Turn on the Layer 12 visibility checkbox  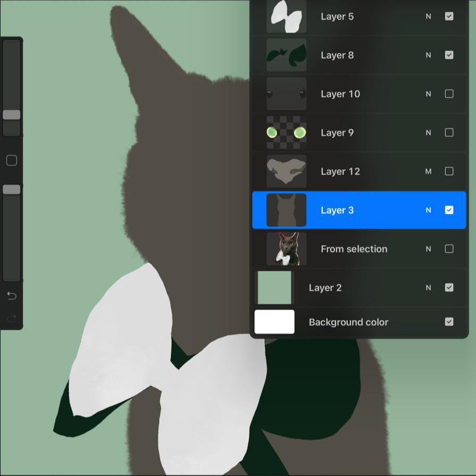click(449, 171)
